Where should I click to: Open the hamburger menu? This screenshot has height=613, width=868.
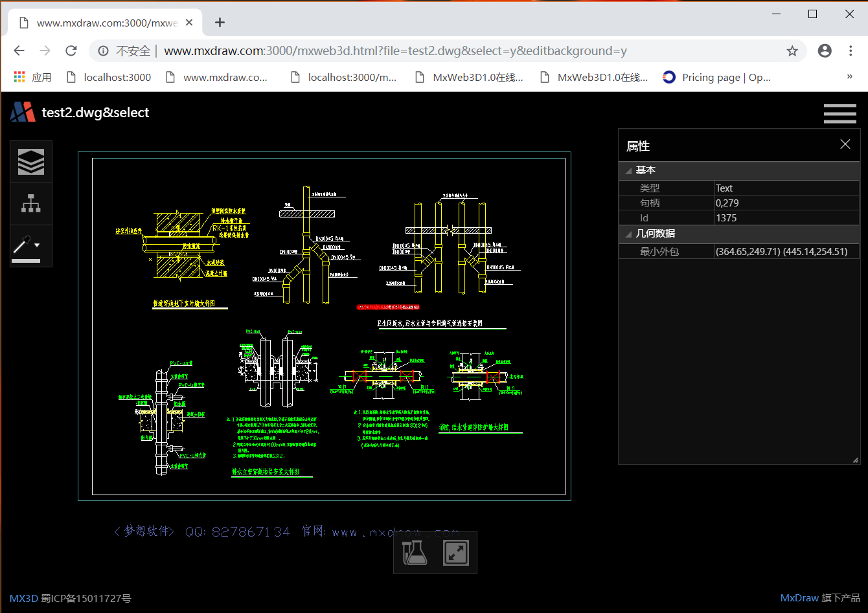click(840, 113)
